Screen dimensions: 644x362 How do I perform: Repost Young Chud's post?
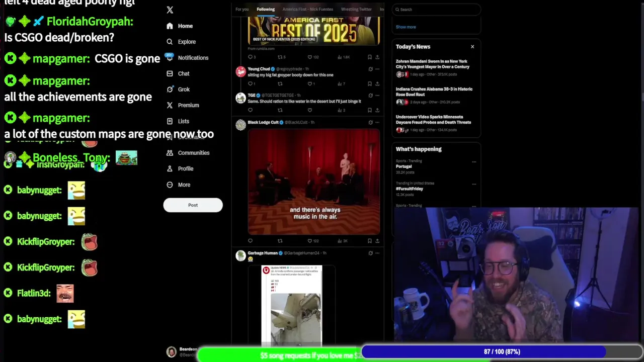tap(280, 84)
